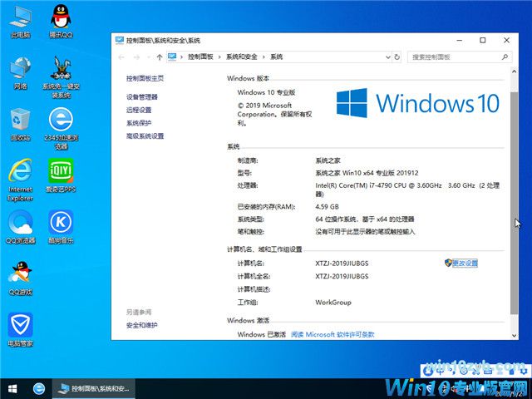The width and height of the screenshot is (532, 399).
Task: Open 系统保护 link
Action: tap(139, 123)
